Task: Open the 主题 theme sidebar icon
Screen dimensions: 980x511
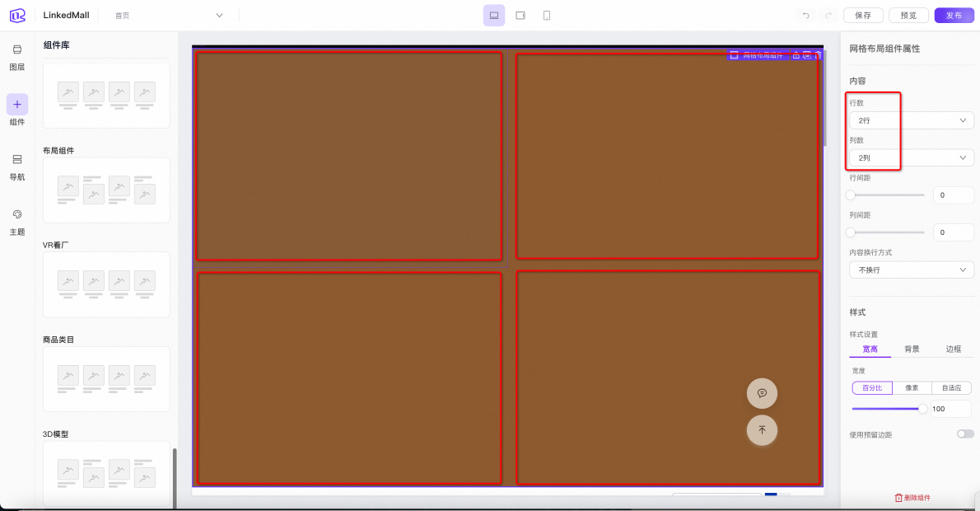Action: [x=17, y=214]
